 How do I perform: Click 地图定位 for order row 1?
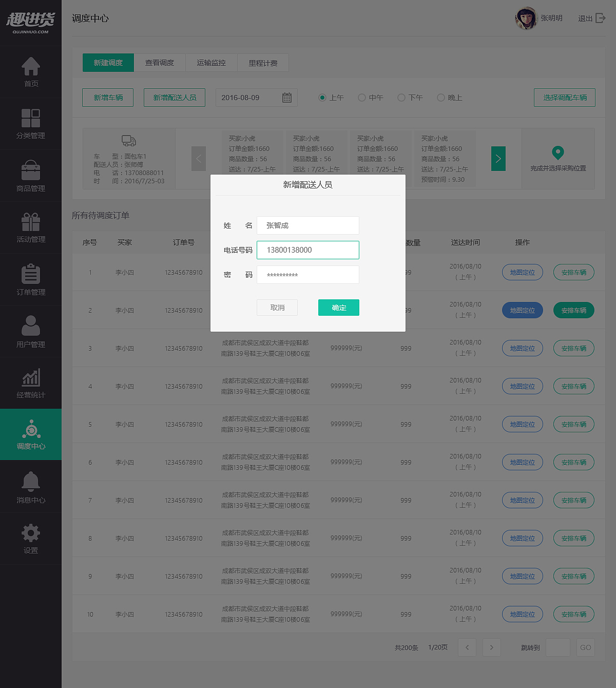523,272
